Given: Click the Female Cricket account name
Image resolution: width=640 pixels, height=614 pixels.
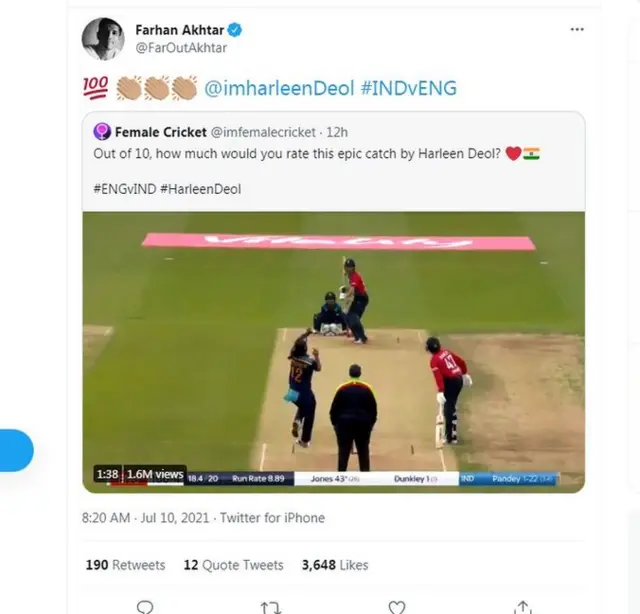Looking at the screenshot, I should [161, 132].
